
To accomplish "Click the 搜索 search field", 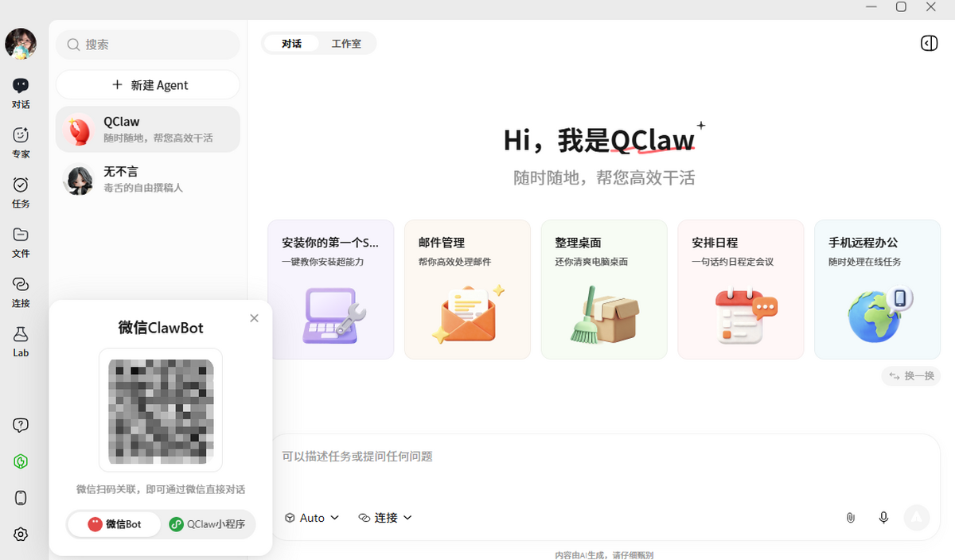I will point(148,45).
